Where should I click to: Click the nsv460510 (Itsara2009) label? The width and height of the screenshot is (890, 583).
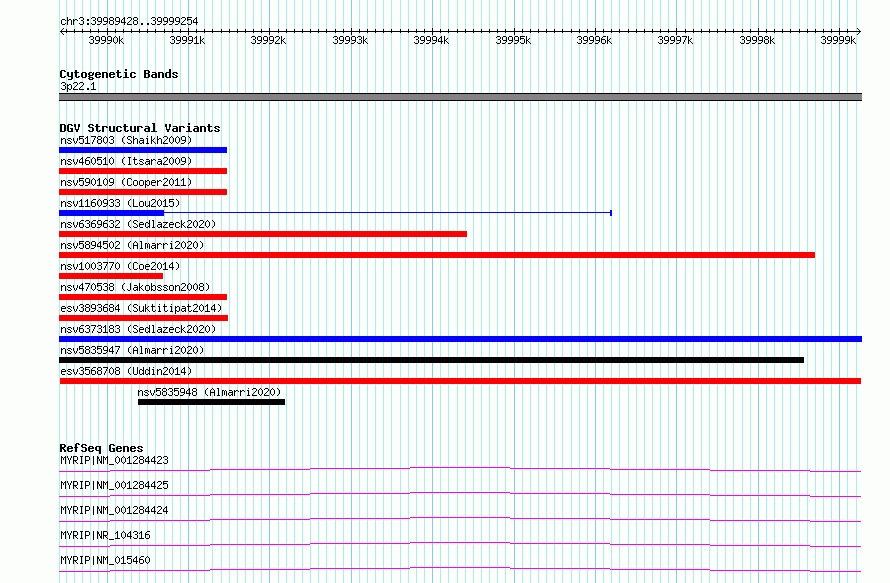[x=126, y=161]
